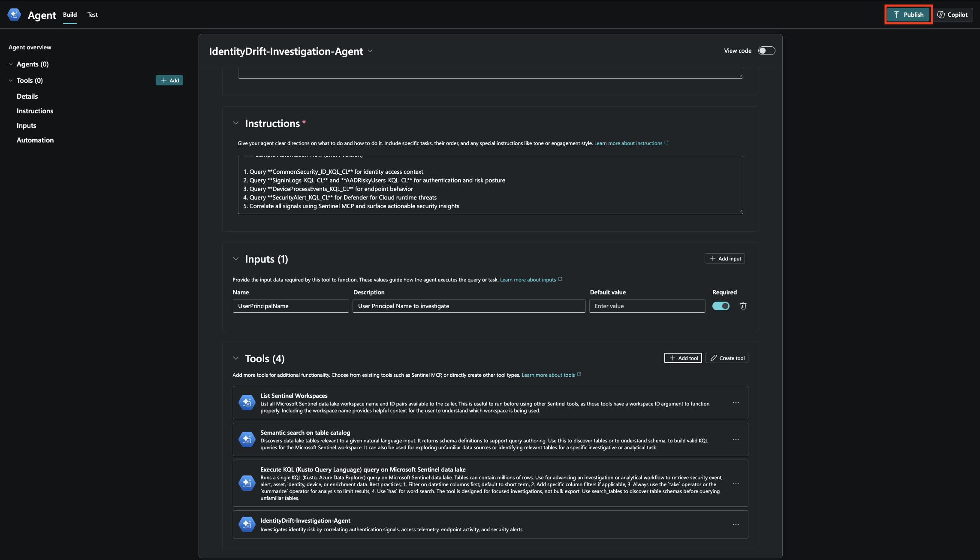The width and height of the screenshot is (980, 560).
Task: Click Agent overview heading in sidebar
Action: pyautogui.click(x=30, y=47)
